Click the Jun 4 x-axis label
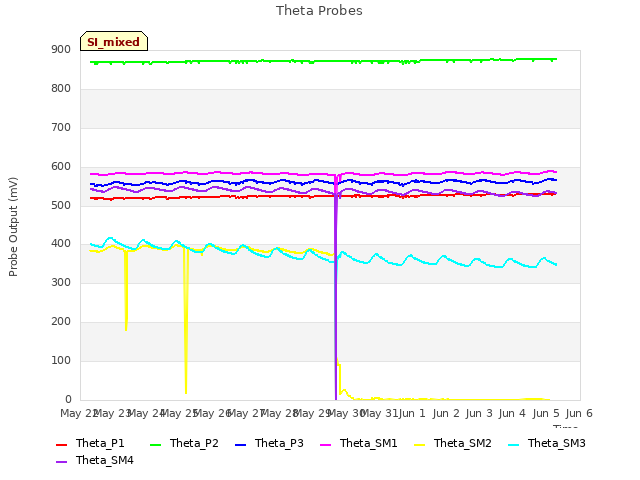640x480 pixels. click(512, 413)
